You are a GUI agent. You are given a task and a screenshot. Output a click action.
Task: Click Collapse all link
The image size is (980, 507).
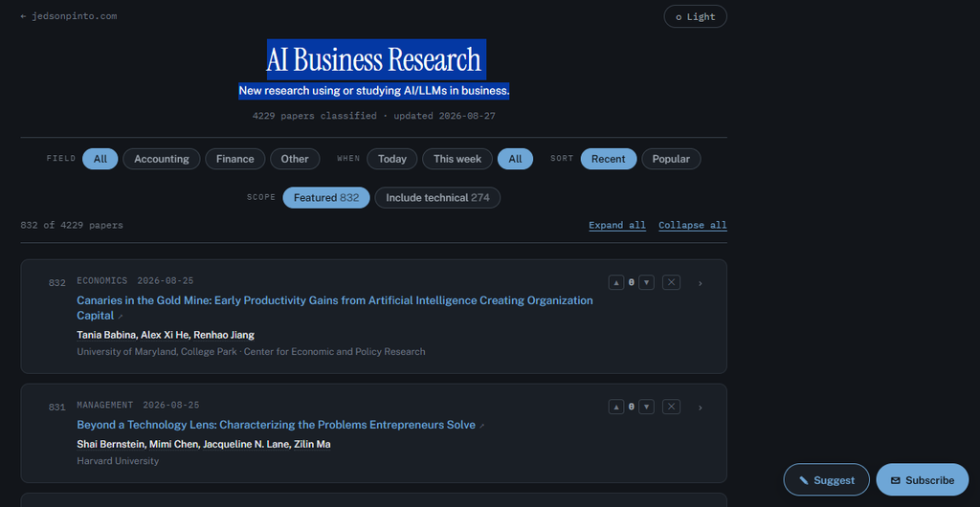point(693,225)
